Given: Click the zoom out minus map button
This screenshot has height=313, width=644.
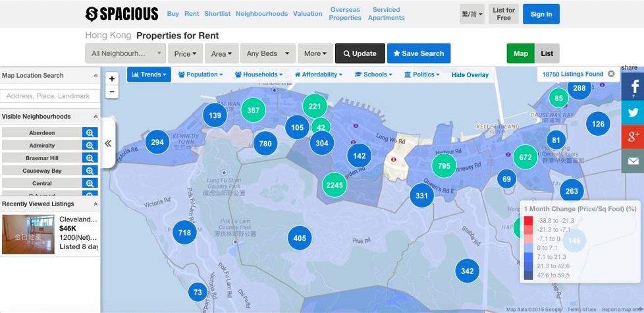Looking at the screenshot, I should [112, 92].
